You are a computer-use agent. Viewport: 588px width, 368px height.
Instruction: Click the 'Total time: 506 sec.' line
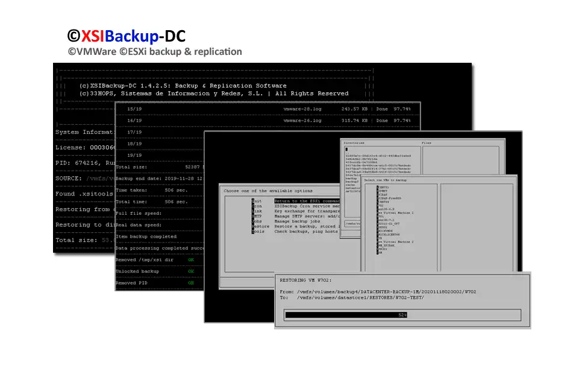coord(151,201)
